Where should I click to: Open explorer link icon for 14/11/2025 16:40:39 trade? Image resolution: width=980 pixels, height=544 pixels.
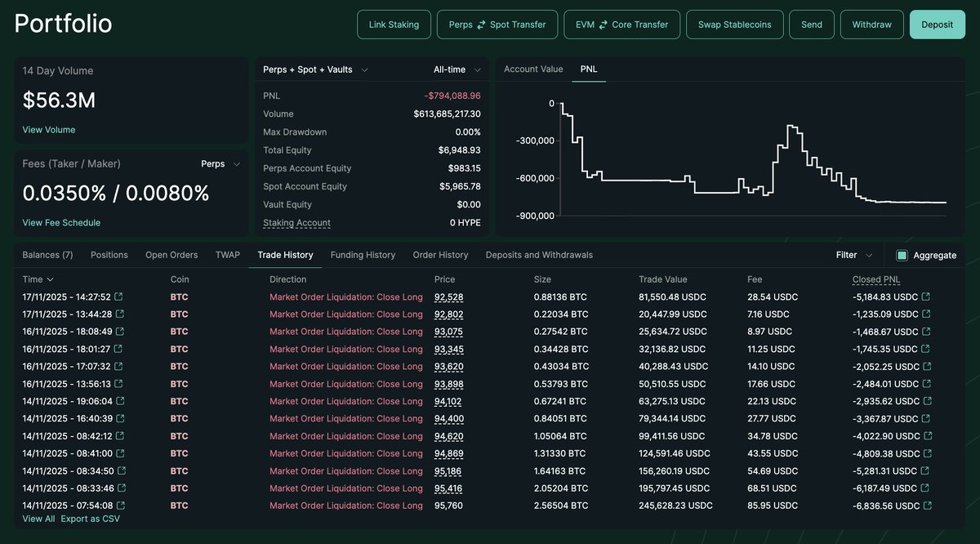(121, 418)
